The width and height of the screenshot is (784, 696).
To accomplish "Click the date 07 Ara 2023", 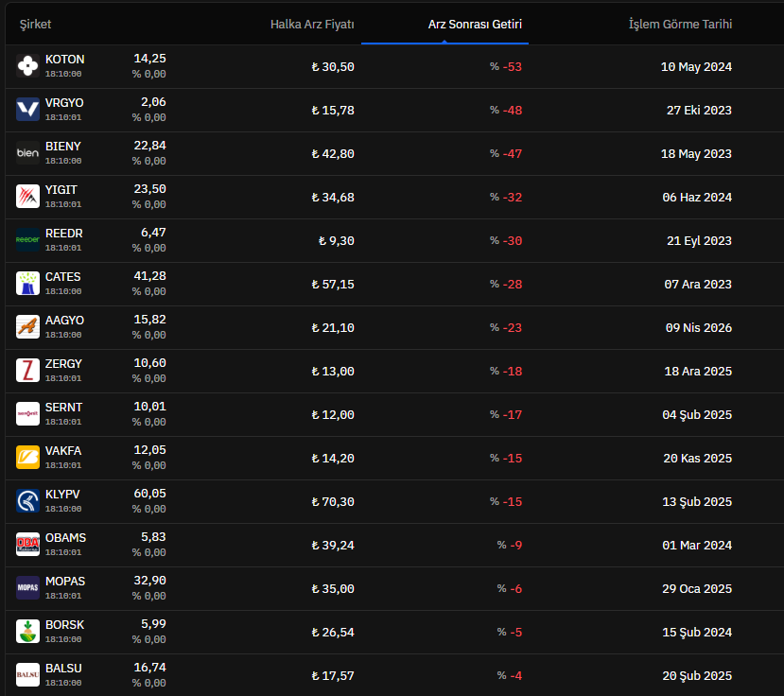I will tap(698, 284).
